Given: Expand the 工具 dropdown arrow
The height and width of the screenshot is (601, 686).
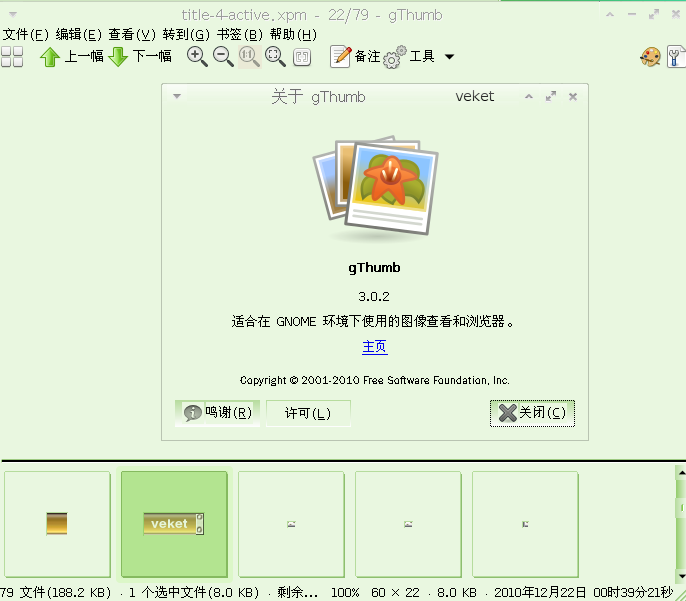Looking at the screenshot, I should 449,56.
